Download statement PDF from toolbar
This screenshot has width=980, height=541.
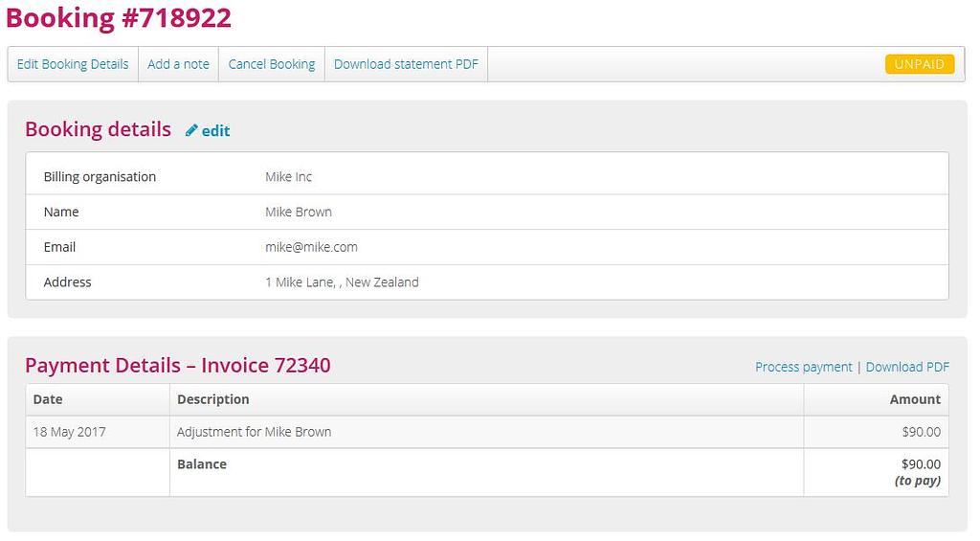(x=406, y=64)
